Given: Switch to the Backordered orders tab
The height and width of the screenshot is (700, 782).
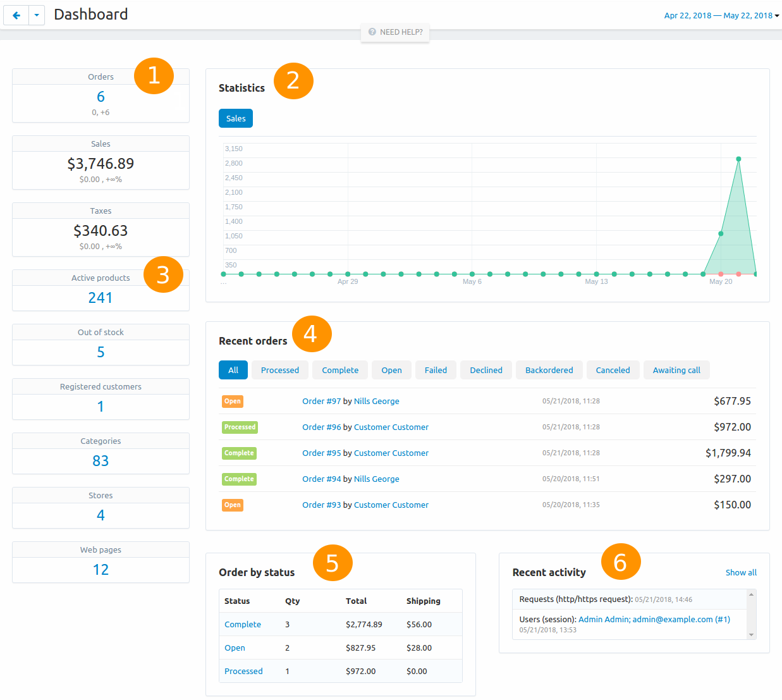Looking at the screenshot, I should point(549,370).
